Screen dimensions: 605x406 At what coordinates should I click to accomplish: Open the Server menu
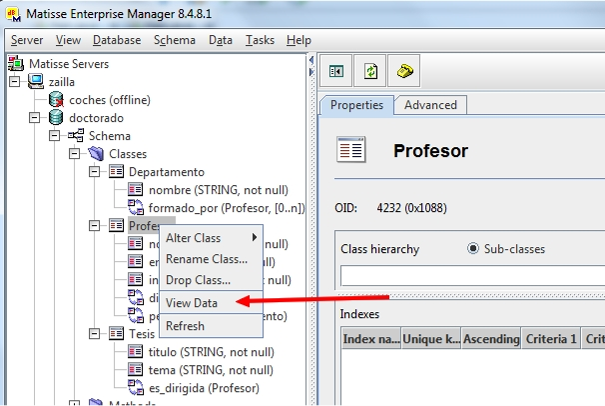coord(27,40)
